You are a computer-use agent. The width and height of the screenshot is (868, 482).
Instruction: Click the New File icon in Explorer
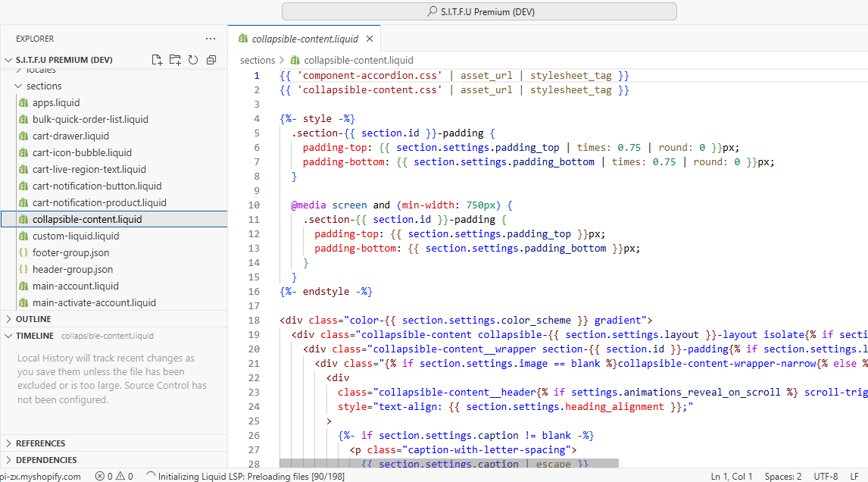point(157,61)
